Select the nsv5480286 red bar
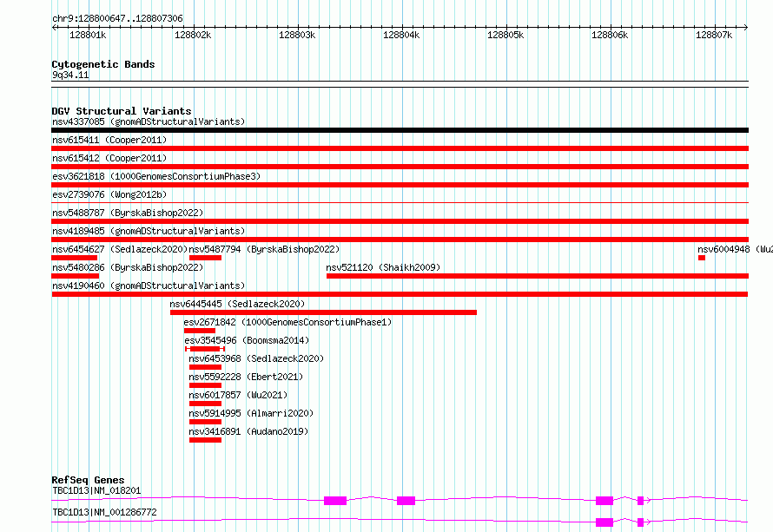The width and height of the screenshot is (773, 532). click(x=76, y=276)
